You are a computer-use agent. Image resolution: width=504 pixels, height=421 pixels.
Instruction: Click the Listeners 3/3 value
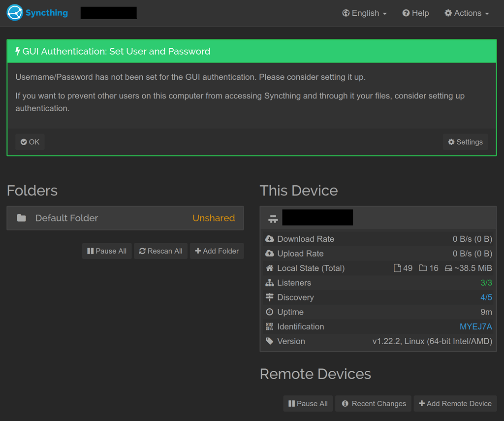[486, 283]
